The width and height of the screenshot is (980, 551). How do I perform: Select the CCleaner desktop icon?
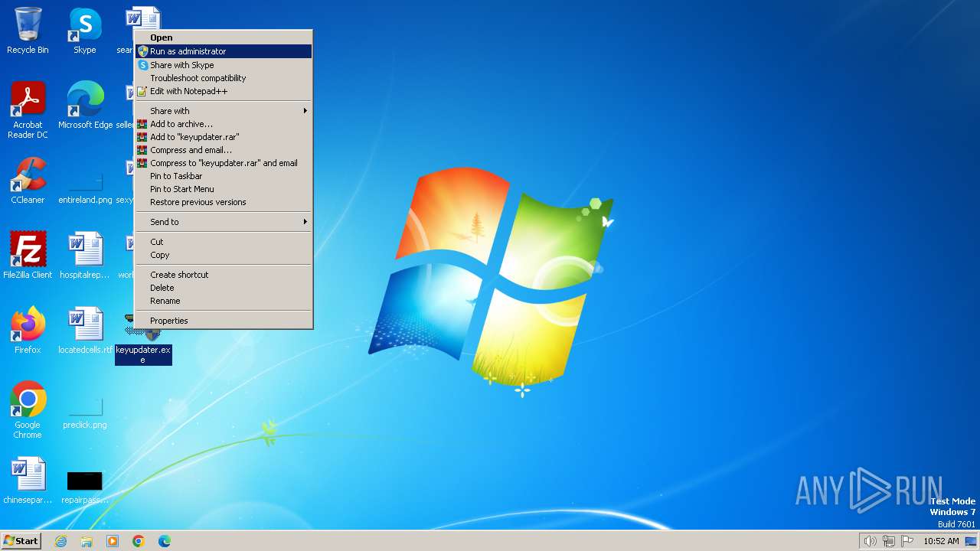(x=28, y=181)
